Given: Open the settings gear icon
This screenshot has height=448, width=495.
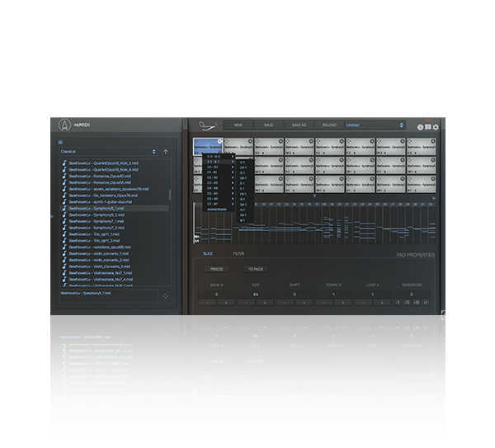Looking at the screenshot, I should [x=436, y=127].
